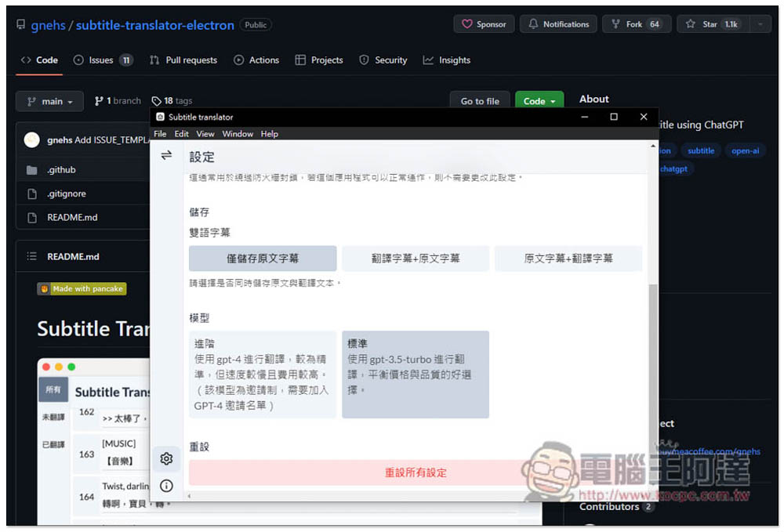Image resolution: width=784 pixels, height=532 pixels.
Task: Open the View menu in Subtitle translator
Action: point(205,134)
